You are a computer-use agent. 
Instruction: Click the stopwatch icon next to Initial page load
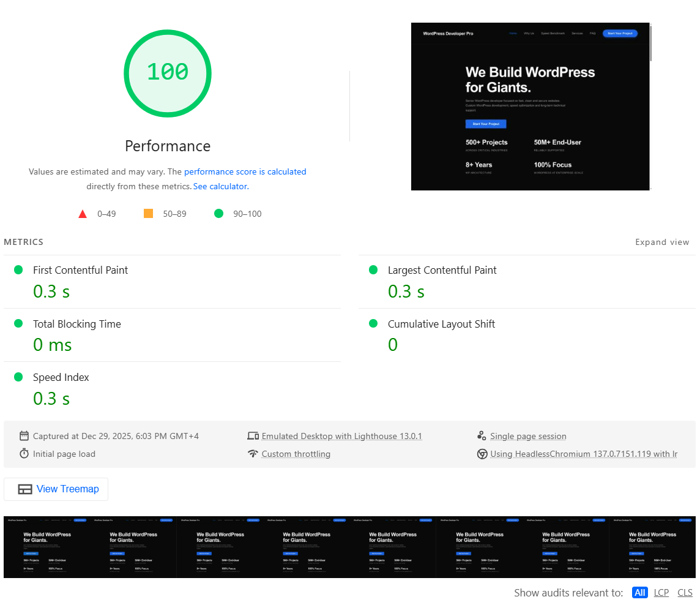coord(24,454)
